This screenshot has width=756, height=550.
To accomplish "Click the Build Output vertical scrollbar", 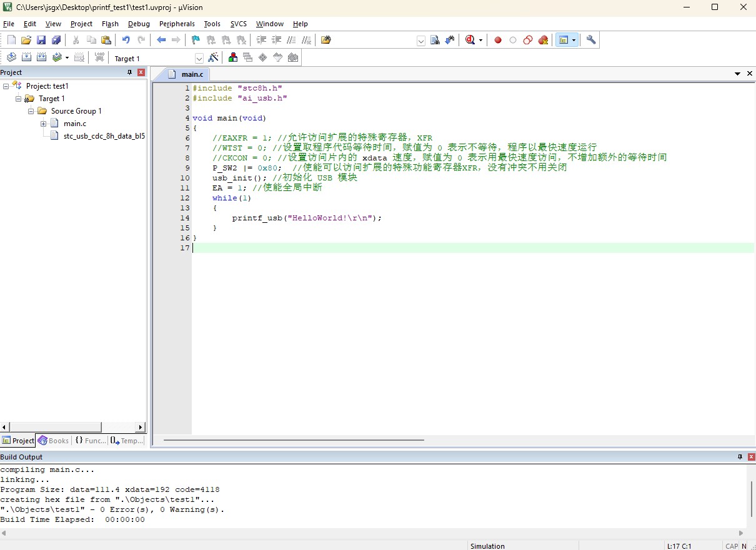I will click(751, 499).
